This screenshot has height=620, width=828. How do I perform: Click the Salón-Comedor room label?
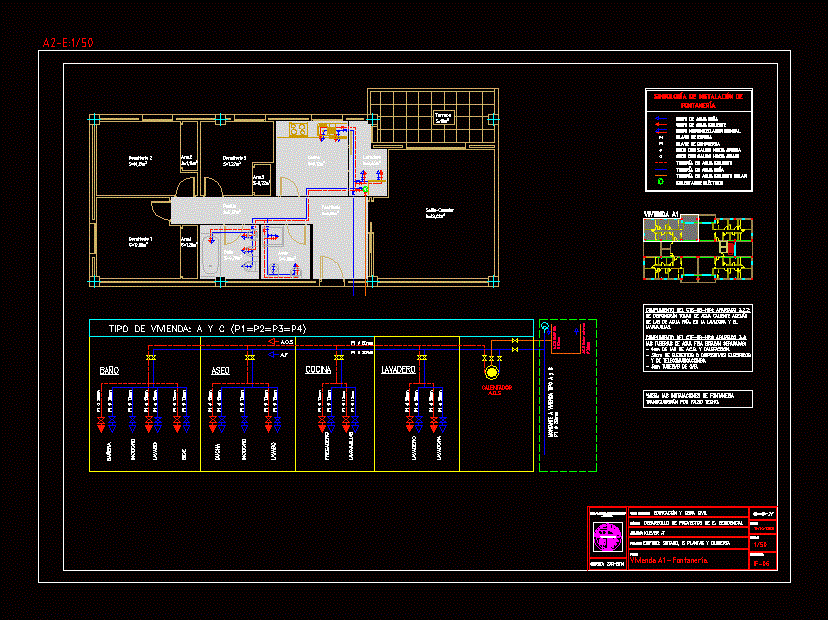click(439, 211)
